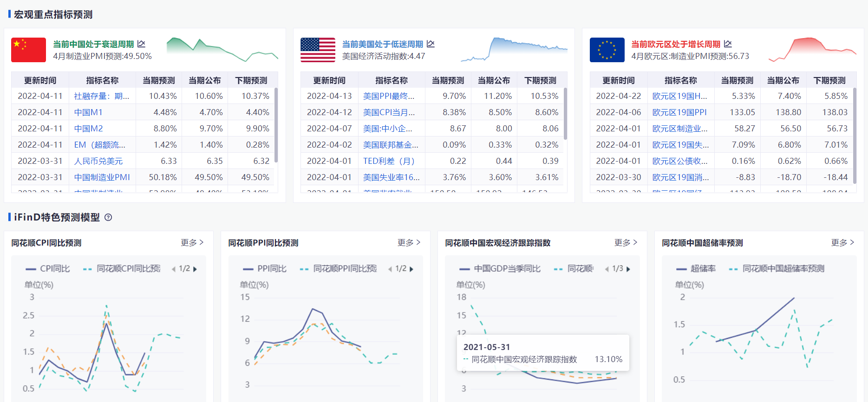
Task: Click the United States flag thumbnail
Action: click(x=318, y=50)
